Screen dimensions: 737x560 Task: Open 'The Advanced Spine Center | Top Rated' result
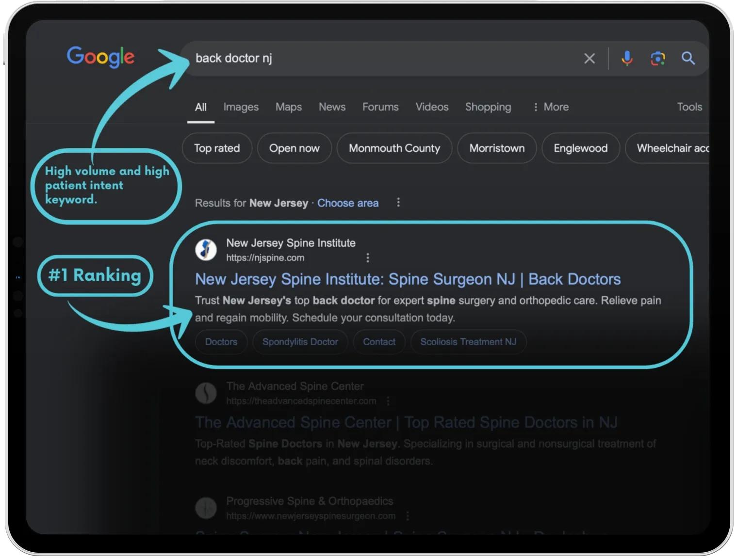tap(406, 422)
